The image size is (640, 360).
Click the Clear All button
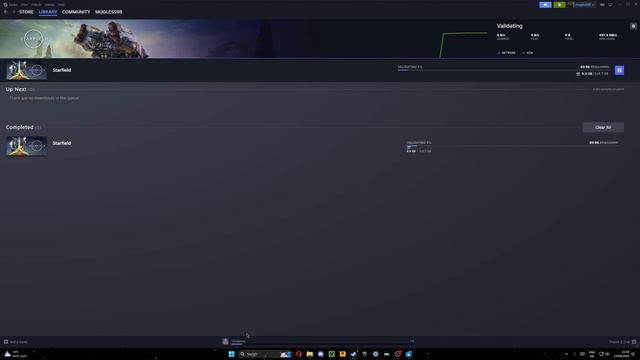click(603, 127)
